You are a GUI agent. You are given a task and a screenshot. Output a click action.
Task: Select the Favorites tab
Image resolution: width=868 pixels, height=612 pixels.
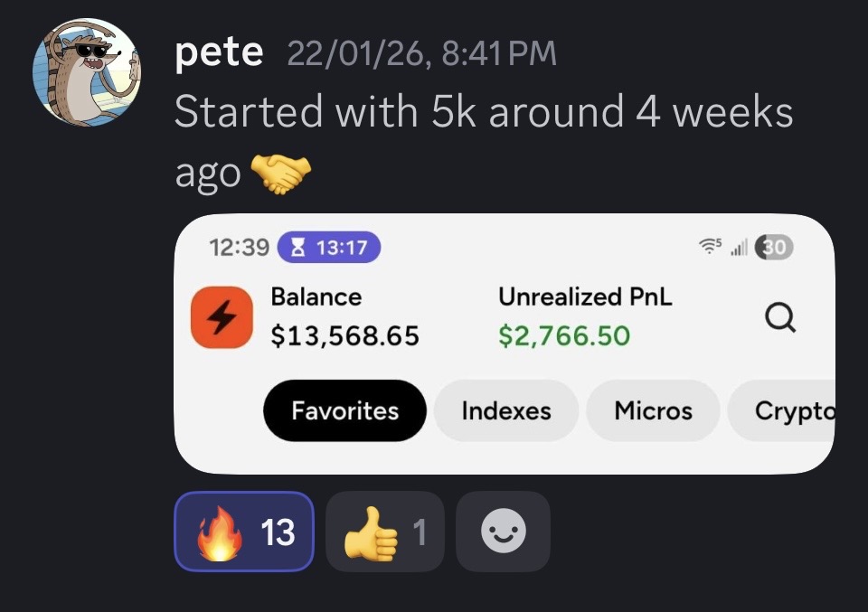(344, 410)
